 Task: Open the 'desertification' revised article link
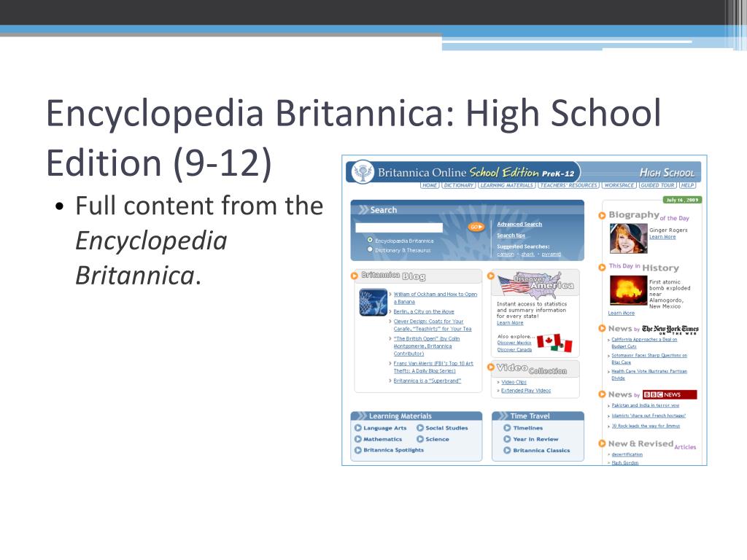627,454
